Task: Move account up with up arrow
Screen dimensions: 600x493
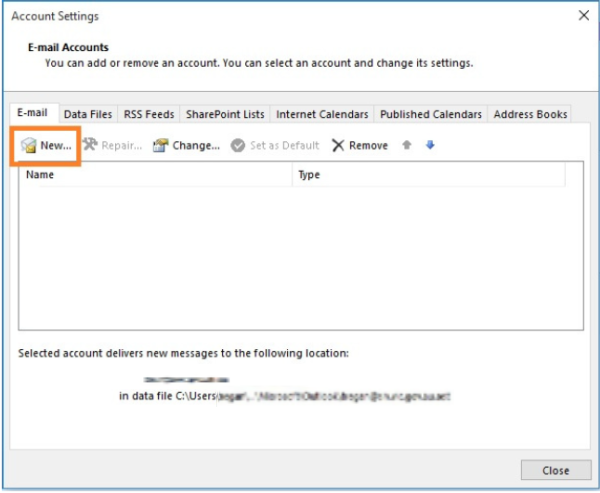Action: click(x=407, y=145)
